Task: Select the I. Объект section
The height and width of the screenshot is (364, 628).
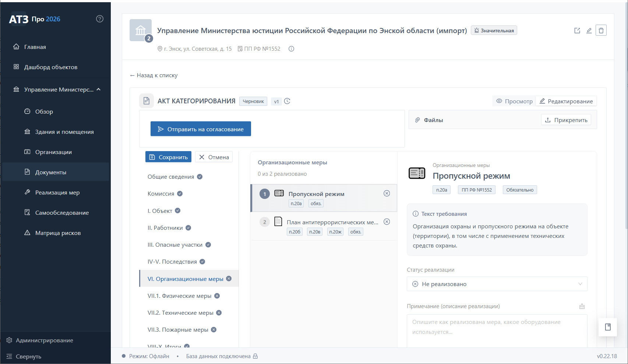Action: [189, 211]
